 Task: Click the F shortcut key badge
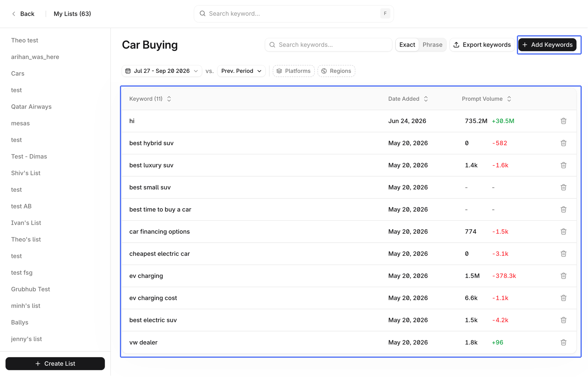coord(385,13)
